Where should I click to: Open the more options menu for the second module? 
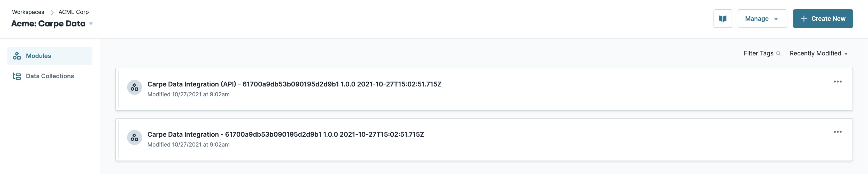(837, 132)
